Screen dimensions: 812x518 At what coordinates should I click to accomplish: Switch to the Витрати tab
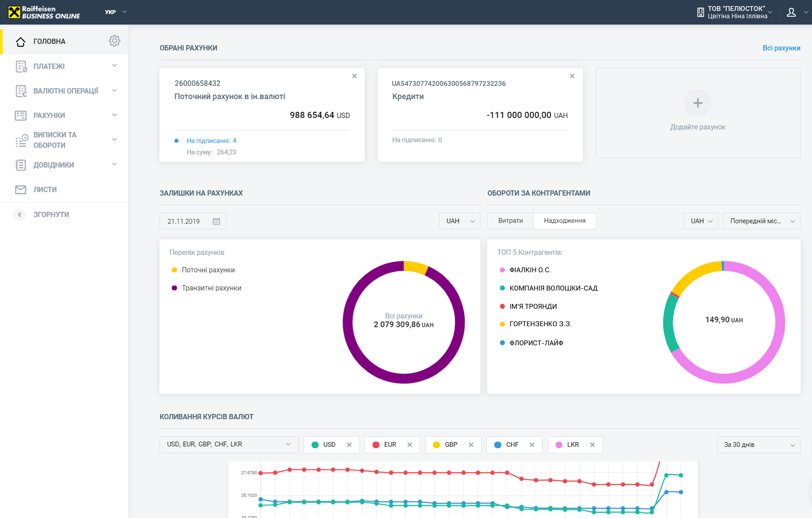coord(510,221)
